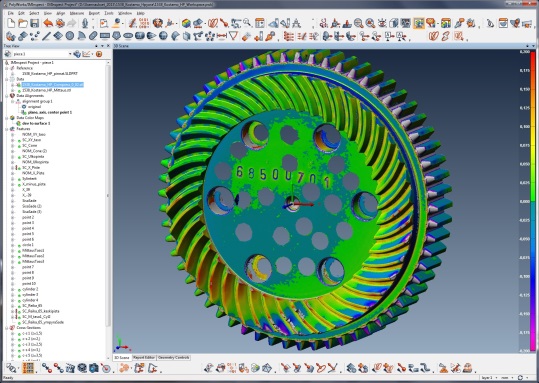
Task: Collapse the Data Color Maps node
Action: (x=7, y=118)
